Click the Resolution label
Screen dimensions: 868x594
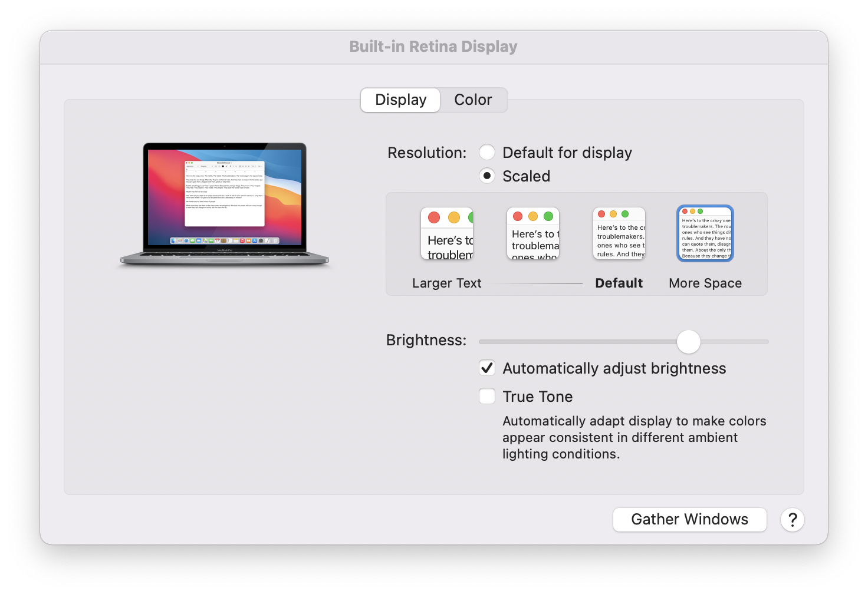click(x=427, y=153)
